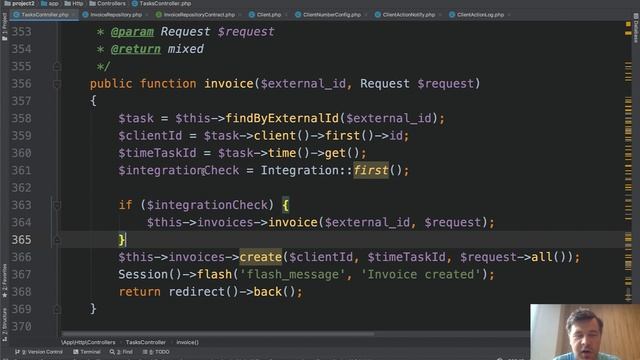
Task: Click line number 361 in the gutter
Action: pos(21,170)
